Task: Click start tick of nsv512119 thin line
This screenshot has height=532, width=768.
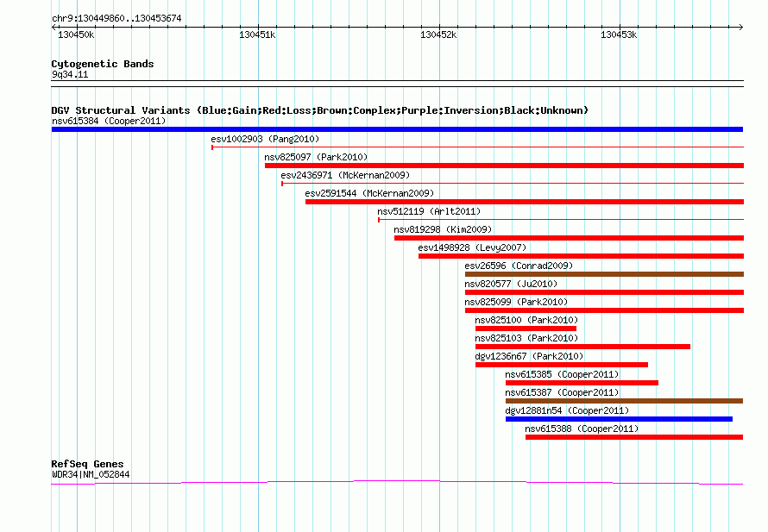Action: click(x=379, y=220)
